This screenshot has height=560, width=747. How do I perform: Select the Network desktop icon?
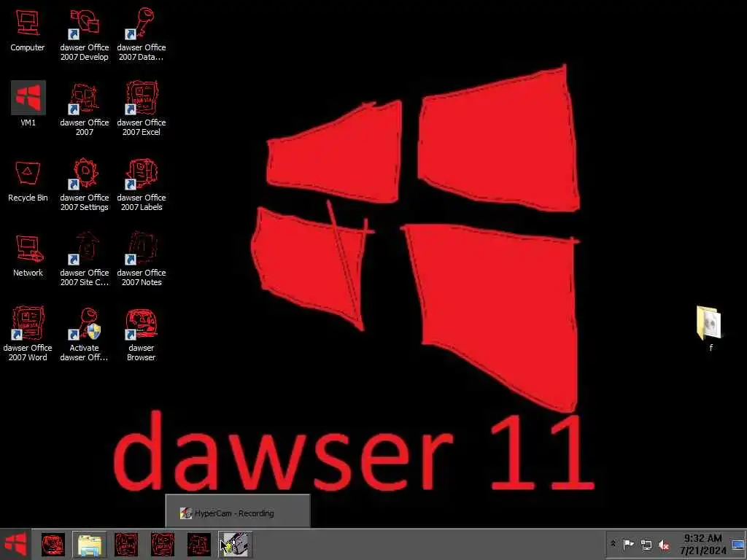pos(28,256)
